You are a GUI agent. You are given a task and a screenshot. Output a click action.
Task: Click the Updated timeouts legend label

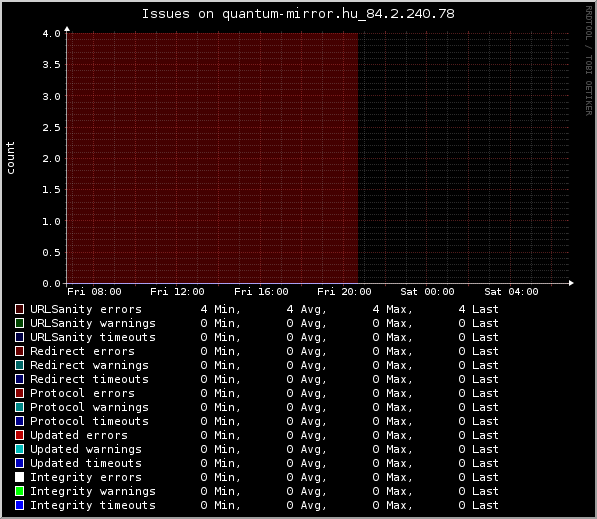pyautogui.click(x=86, y=463)
